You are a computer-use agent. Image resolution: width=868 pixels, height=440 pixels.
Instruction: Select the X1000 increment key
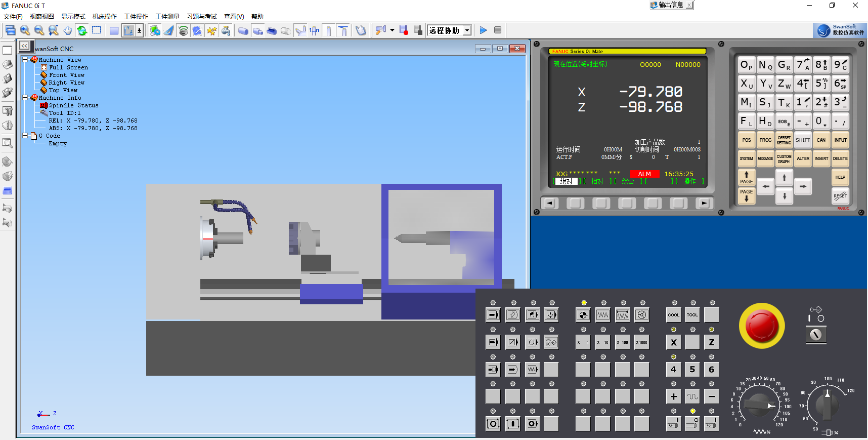click(641, 342)
